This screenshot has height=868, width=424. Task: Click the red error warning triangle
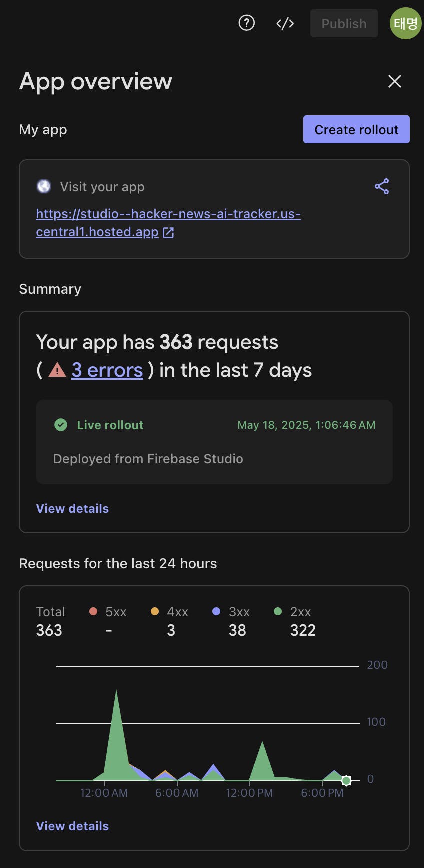point(57,370)
